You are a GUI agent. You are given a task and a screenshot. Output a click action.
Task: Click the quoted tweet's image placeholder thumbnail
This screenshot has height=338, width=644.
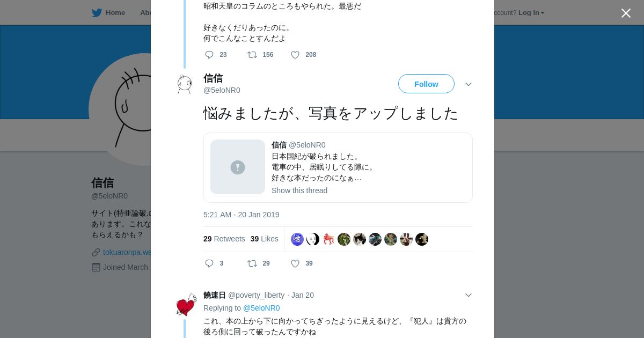(238, 167)
